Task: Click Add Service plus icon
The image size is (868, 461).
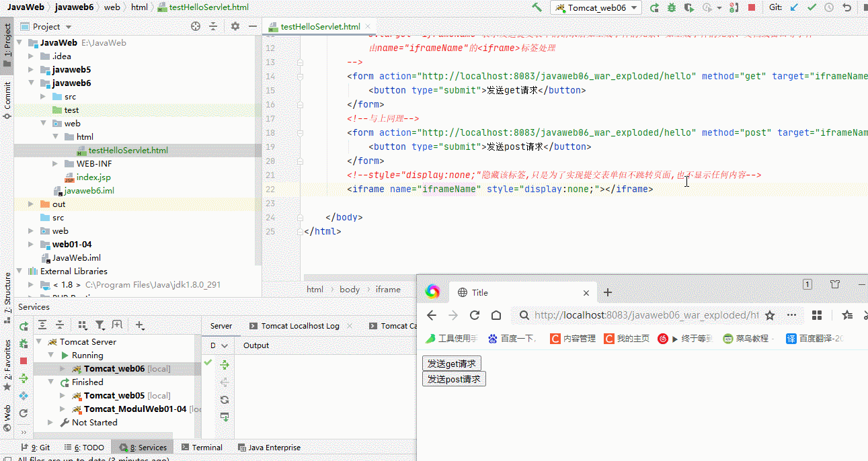Action: [x=140, y=325]
